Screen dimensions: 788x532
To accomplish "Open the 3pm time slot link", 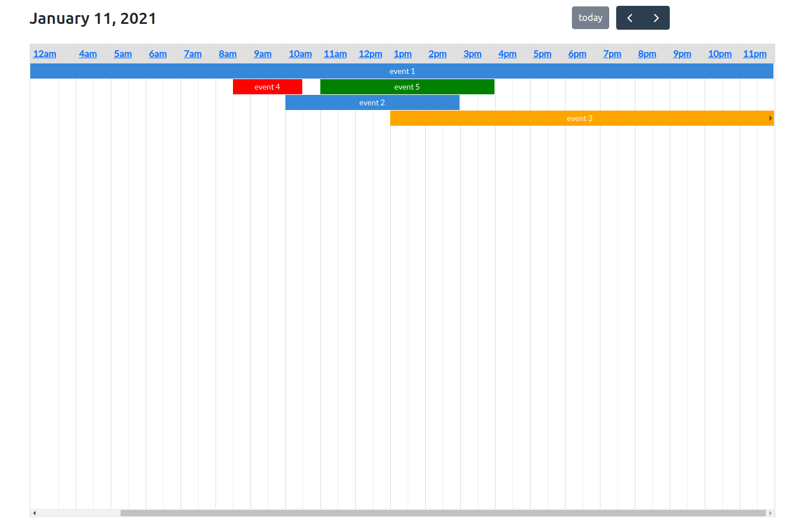I will click(x=472, y=54).
